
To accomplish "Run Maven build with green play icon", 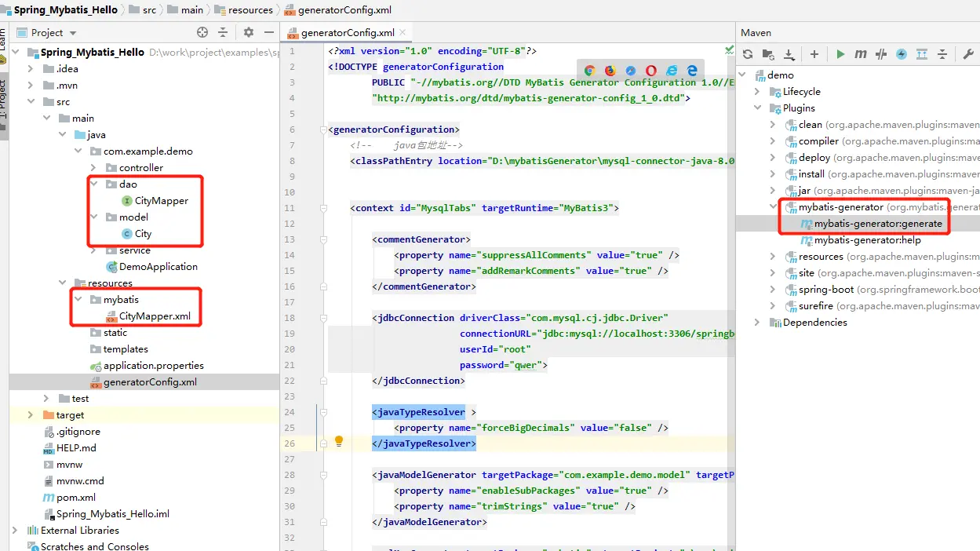I will 840,54.
